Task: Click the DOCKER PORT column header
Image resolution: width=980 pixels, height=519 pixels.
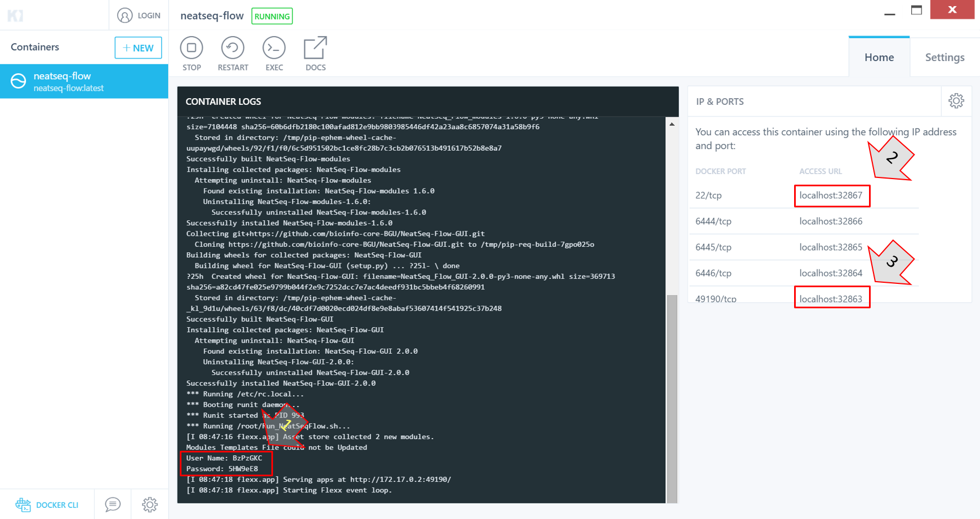Action: click(x=720, y=171)
